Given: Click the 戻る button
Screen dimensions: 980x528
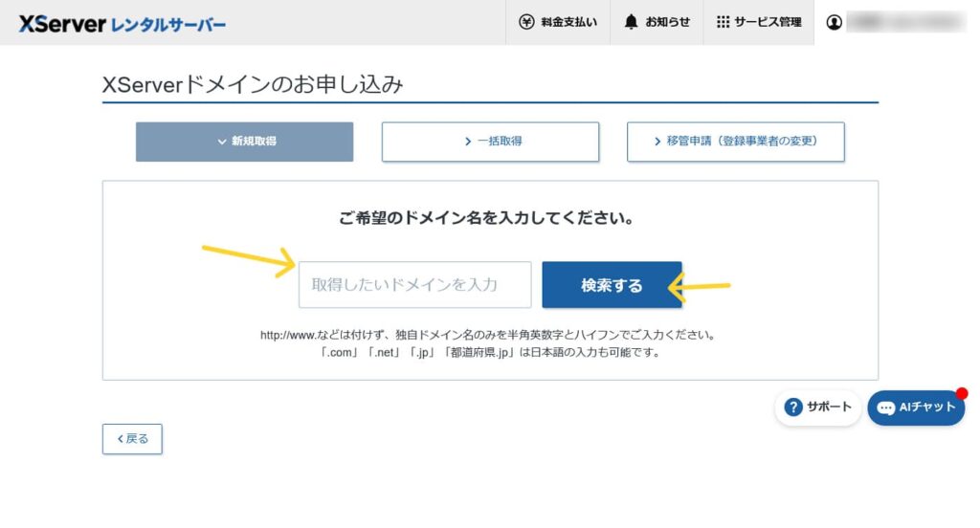Looking at the screenshot, I should click(x=132, y=439).
